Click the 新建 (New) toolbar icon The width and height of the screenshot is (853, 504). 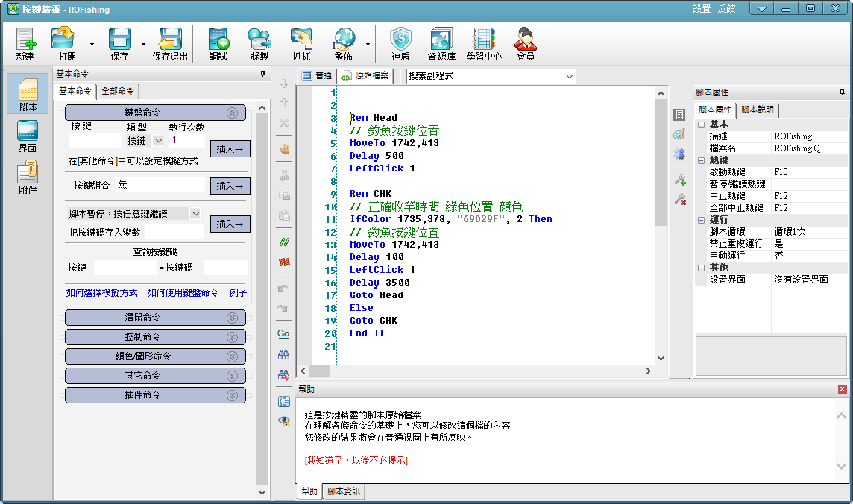(x=25, y=44)
